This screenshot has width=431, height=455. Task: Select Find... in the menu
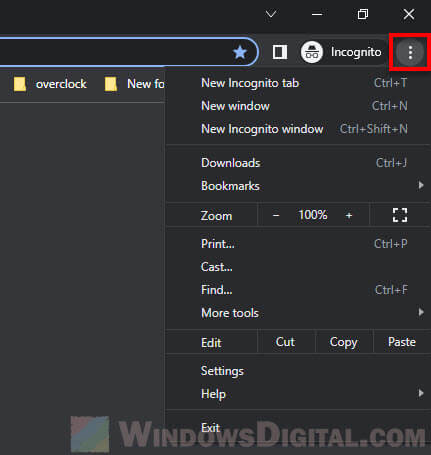[x=298, y=290]
